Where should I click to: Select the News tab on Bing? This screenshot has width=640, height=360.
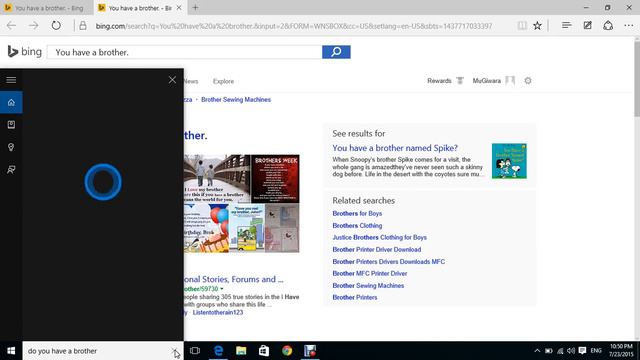(191, 81)
